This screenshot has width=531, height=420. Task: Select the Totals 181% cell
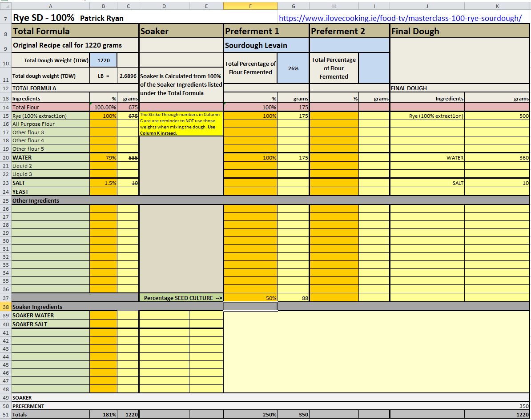[x=104, y=415]
